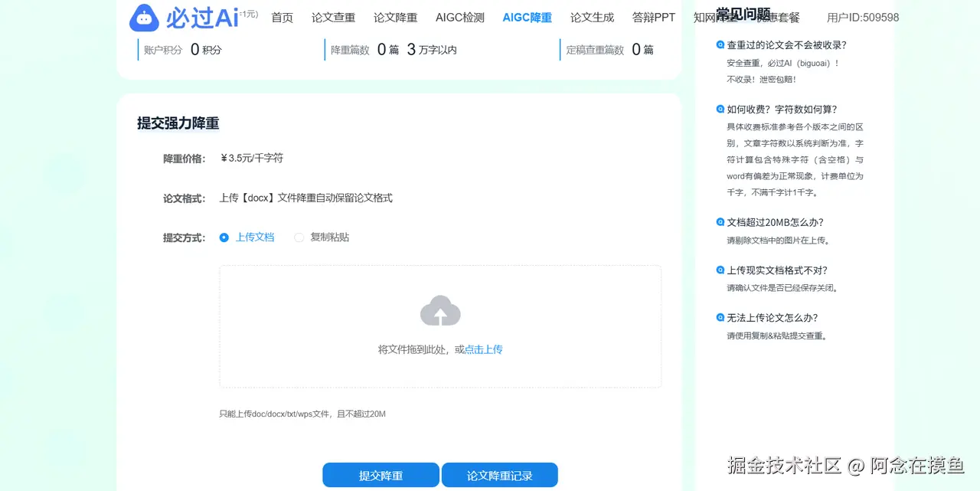Image resolution: width=980 pixels, height=491 pixels.
Task: Click answer 请使用复制&粘贴提交查重。
Action: [x=779, y=336]
